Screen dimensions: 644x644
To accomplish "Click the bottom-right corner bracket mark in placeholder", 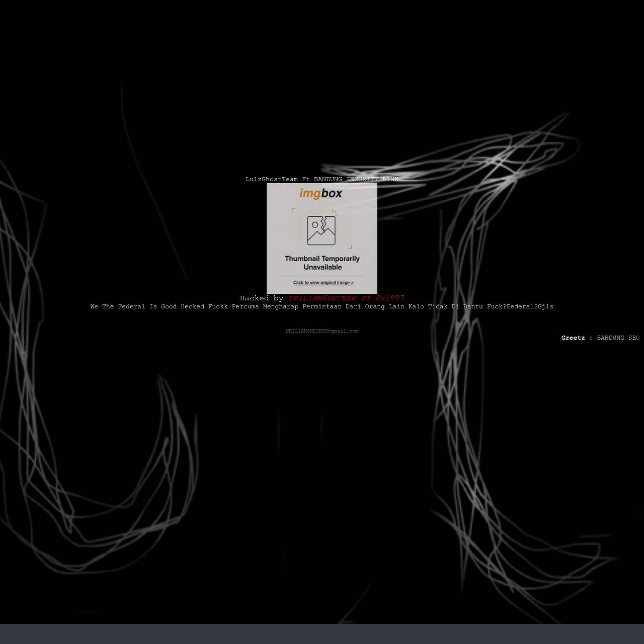I will tap(350, 247).
